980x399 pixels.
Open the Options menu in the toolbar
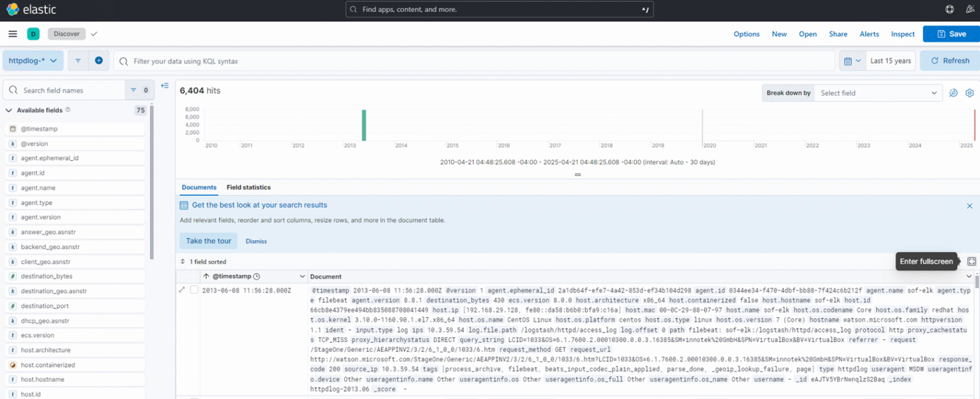746,34
